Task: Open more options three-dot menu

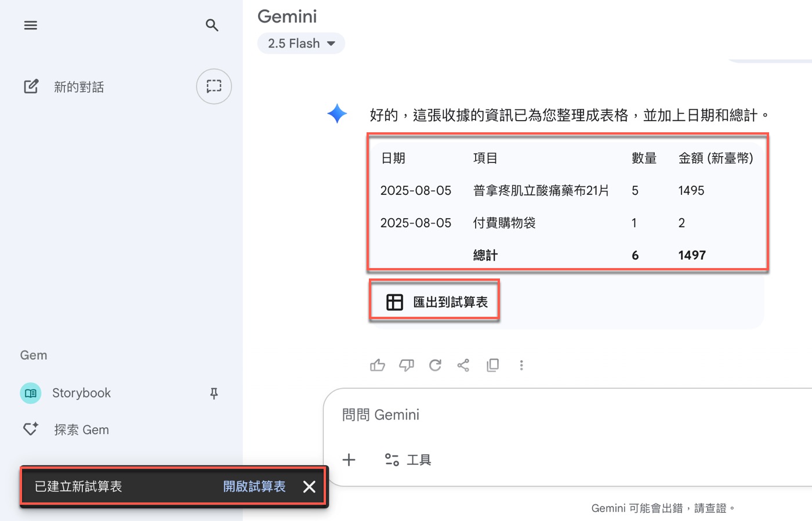Action: coord(521,365)
